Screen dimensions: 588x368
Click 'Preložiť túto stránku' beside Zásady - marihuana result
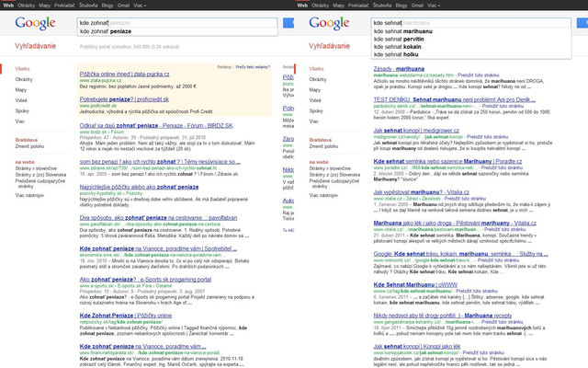(478, 75)
